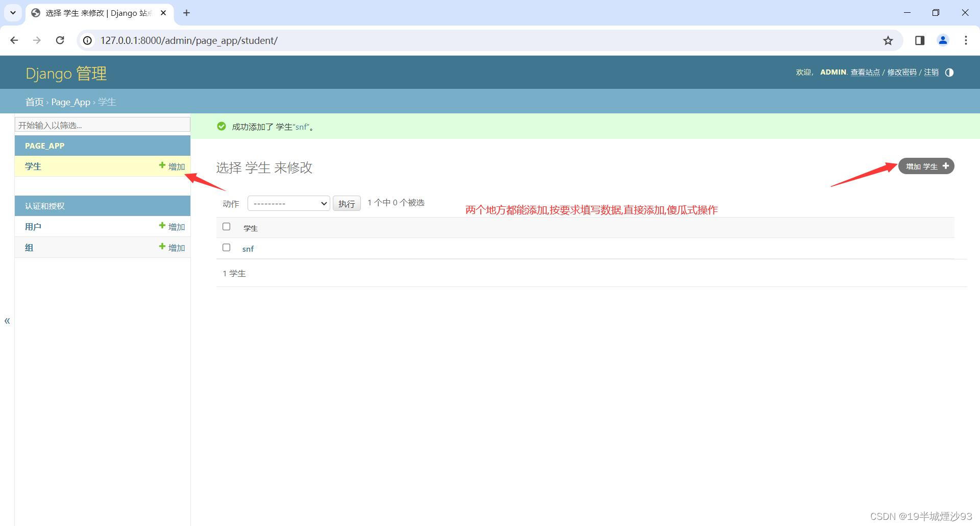Open 用户 model in the sidebar
980x526 pixels.
[x=33, y=226]
